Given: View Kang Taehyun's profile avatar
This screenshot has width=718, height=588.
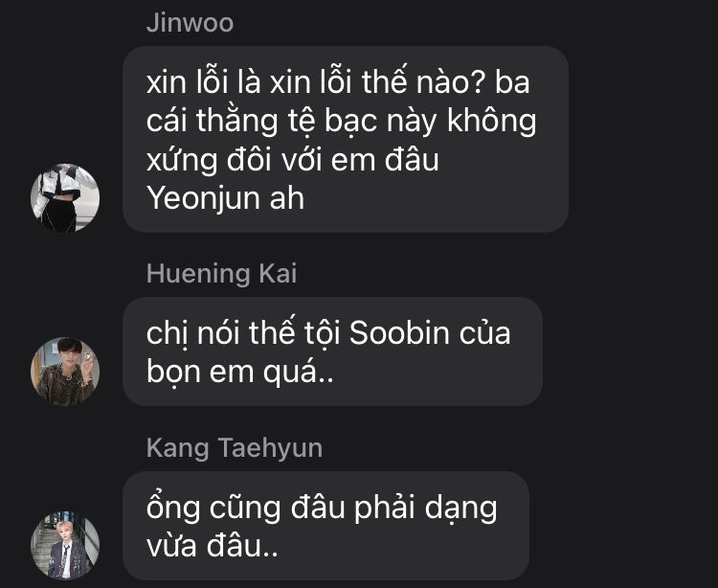Looking at the screenshot, I should [65, 546].
